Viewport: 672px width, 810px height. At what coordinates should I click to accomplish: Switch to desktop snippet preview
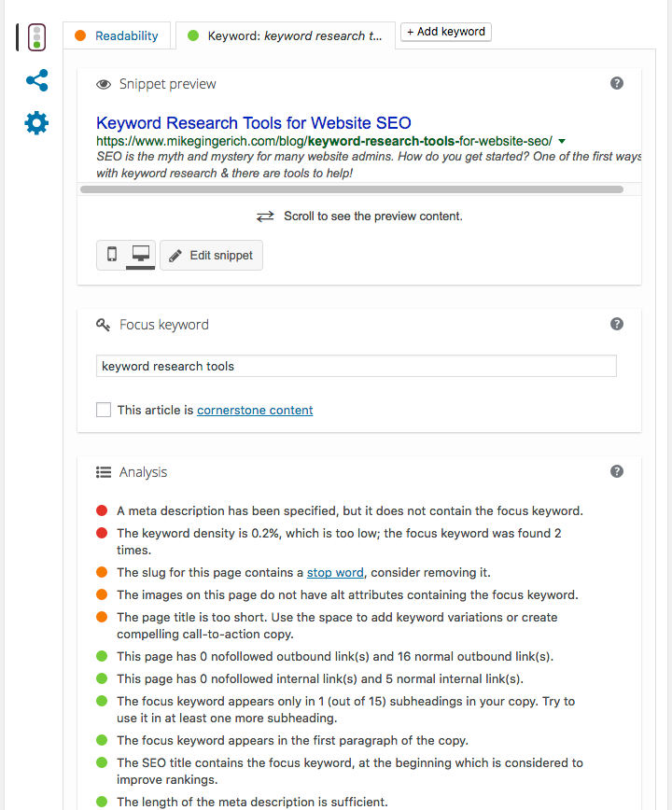coord(141,255)
